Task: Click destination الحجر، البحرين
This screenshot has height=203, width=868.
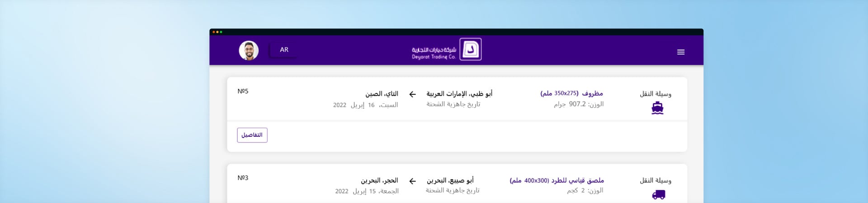Action: point(379,180)
